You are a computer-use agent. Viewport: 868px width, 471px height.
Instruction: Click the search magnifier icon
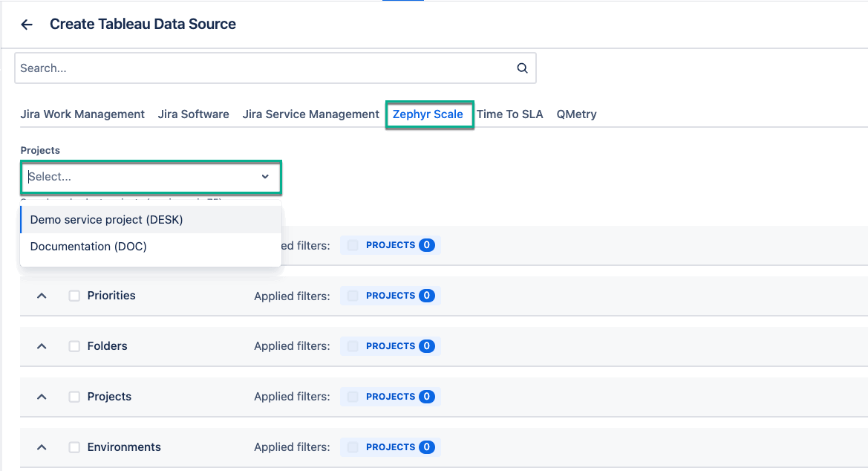522,68
